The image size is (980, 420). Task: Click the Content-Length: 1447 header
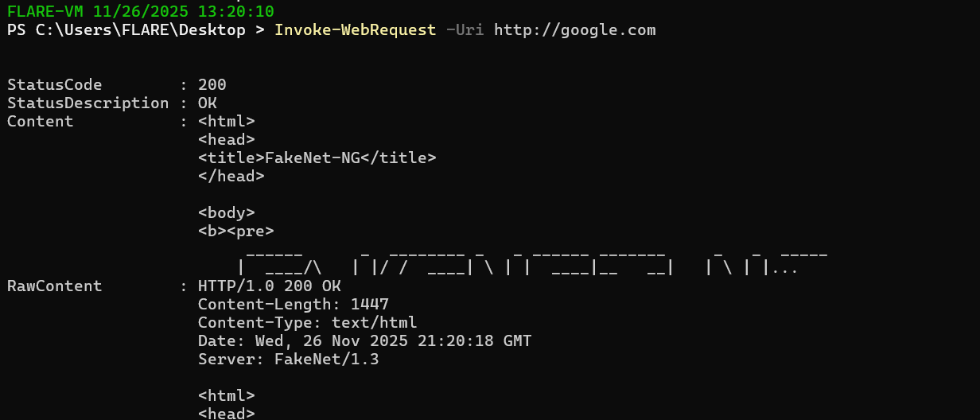(x=293, y=304)
